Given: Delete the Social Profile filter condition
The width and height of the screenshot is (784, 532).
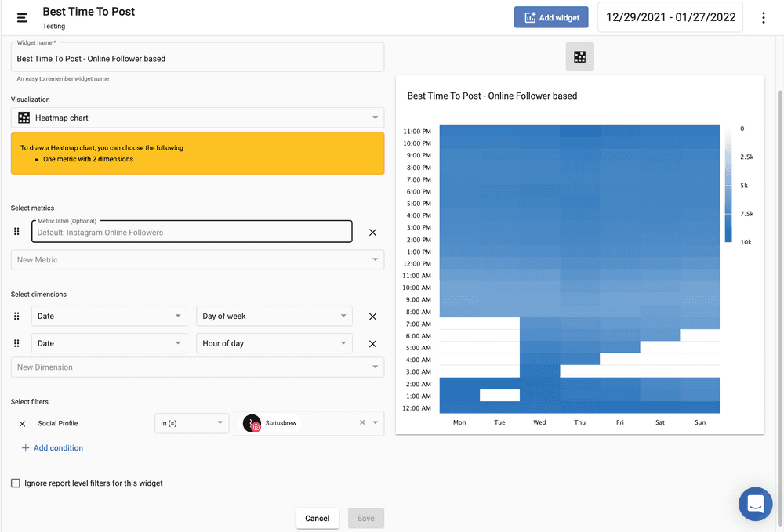Looking at the screenshot, I should 22,423.
